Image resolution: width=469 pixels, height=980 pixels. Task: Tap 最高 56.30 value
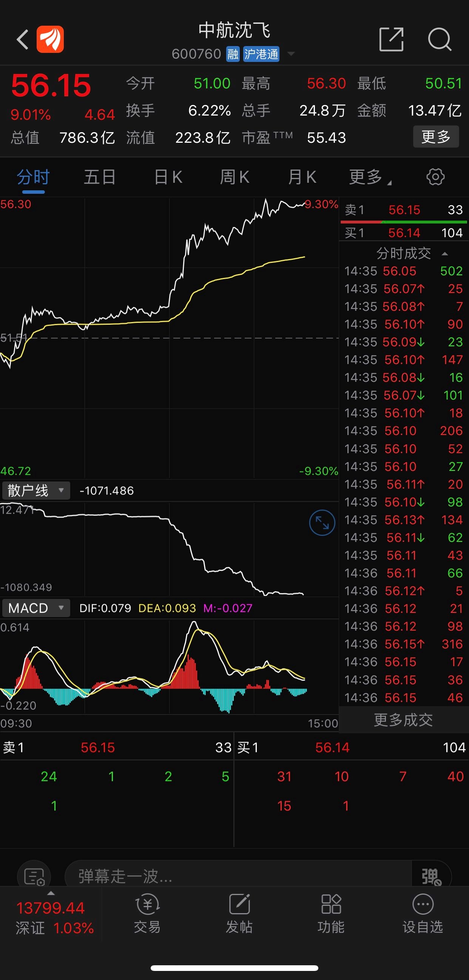[x=326, y=83]
